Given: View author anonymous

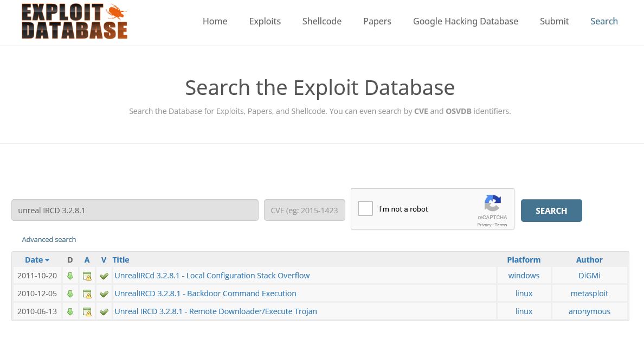Looking at the screenshot, I should [589, 311].
